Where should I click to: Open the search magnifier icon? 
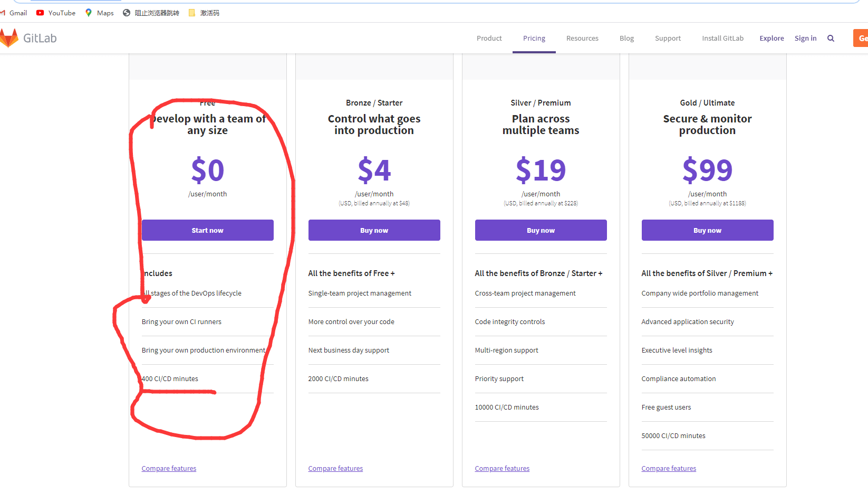(831, 39)
